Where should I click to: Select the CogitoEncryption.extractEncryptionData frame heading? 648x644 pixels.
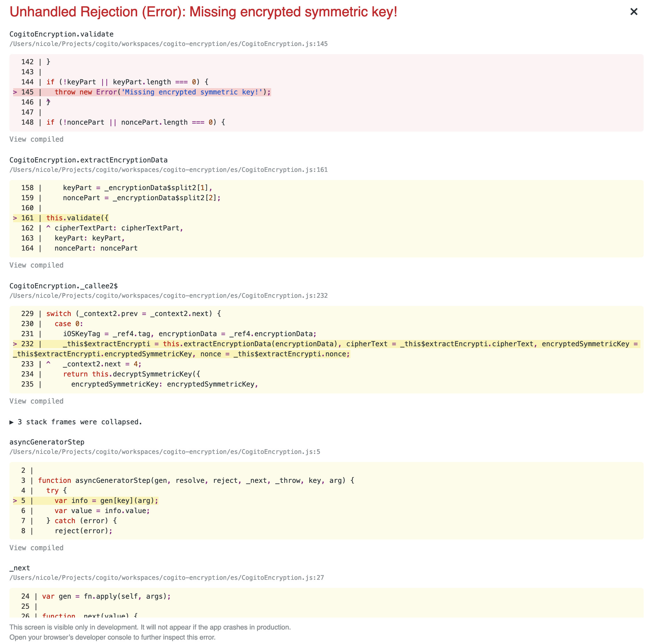click(x=88, y=160)
